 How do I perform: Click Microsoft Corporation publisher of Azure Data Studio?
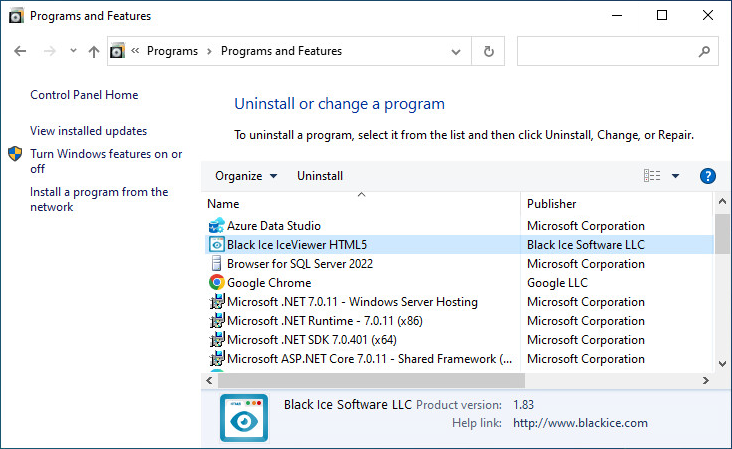[586, 226]
